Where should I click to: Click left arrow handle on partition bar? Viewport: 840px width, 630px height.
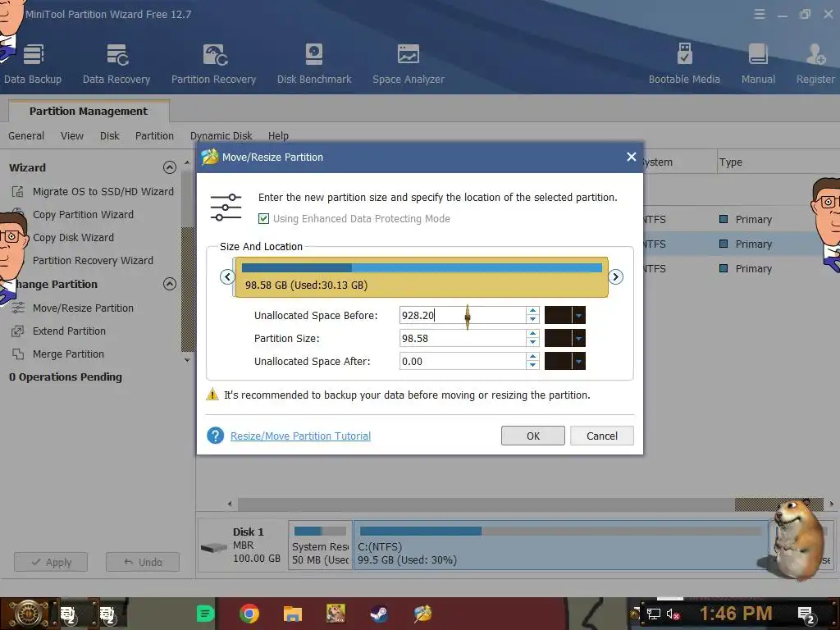tap(227, 277)
